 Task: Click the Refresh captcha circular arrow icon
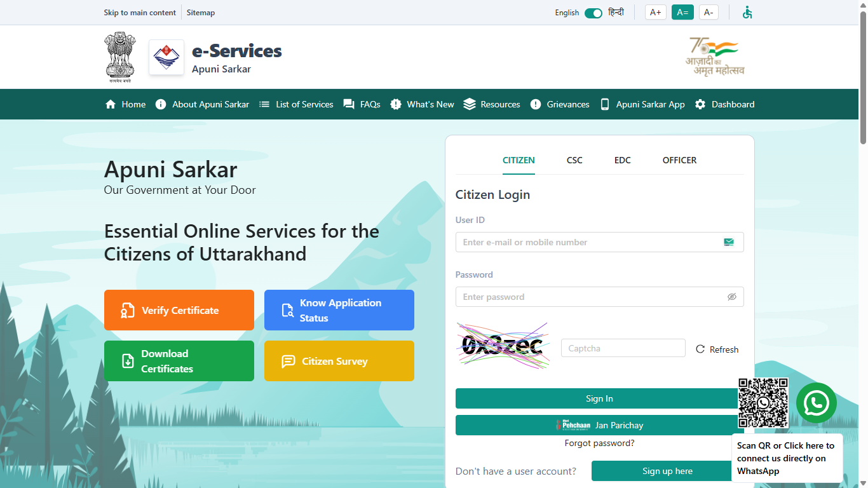click(700, 349)
